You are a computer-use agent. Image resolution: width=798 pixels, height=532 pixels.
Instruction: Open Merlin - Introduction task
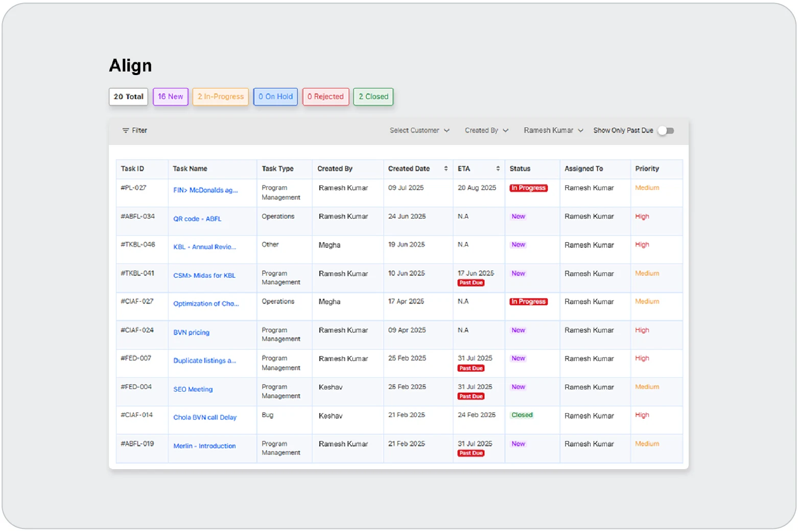[204, 446]
